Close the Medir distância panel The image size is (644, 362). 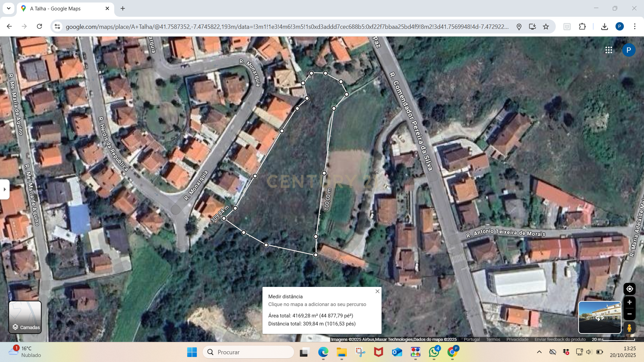click(x=377, y=291)
